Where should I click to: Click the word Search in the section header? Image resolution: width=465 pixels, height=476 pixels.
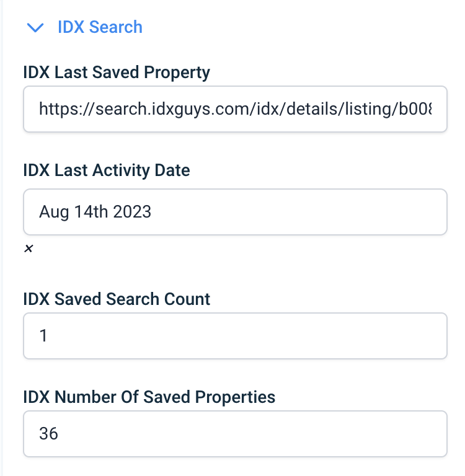115,27
